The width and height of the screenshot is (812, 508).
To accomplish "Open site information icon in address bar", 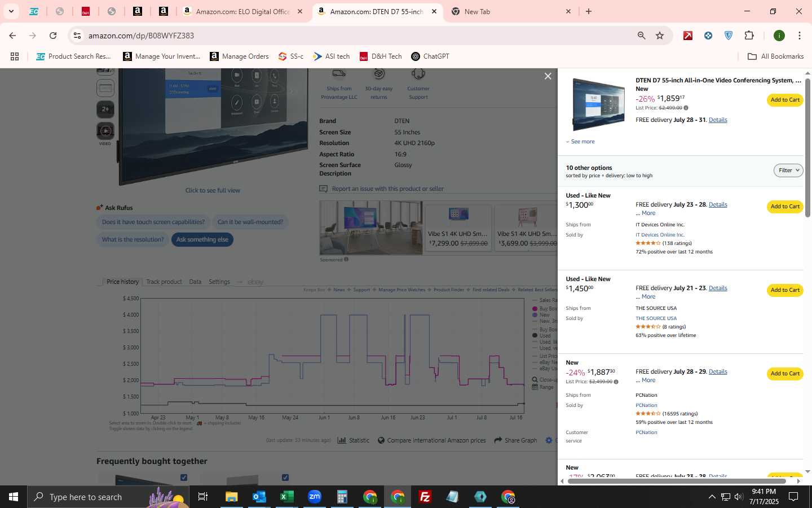I will (77, 36).
